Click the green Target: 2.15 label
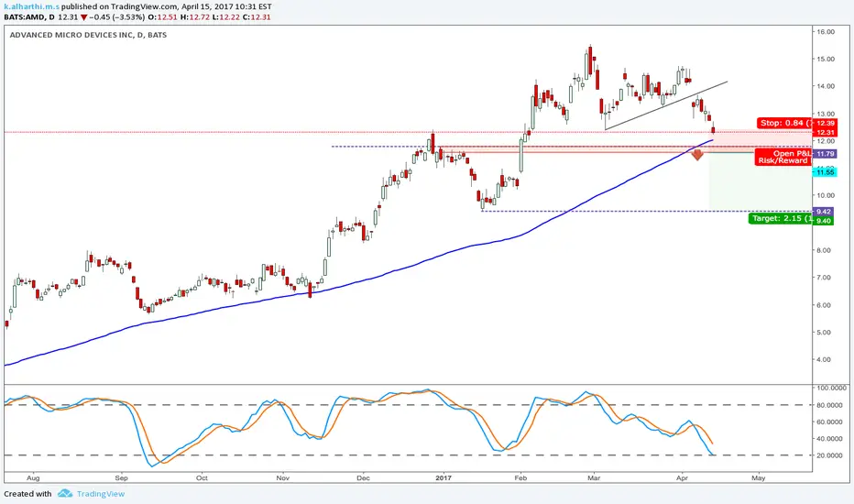 781,218
